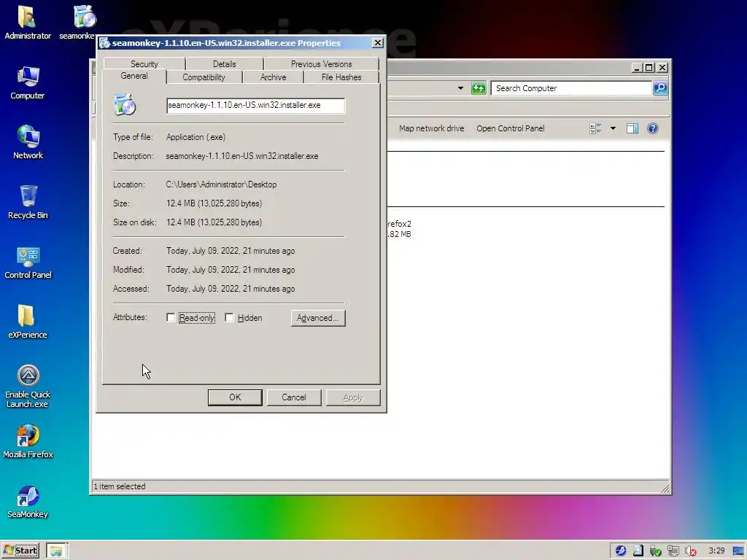The height and width of the screenshot is (560, 747).
Task: Expand the Explorer address bar dropdown arrow
Action: click(x=460, y=88)
